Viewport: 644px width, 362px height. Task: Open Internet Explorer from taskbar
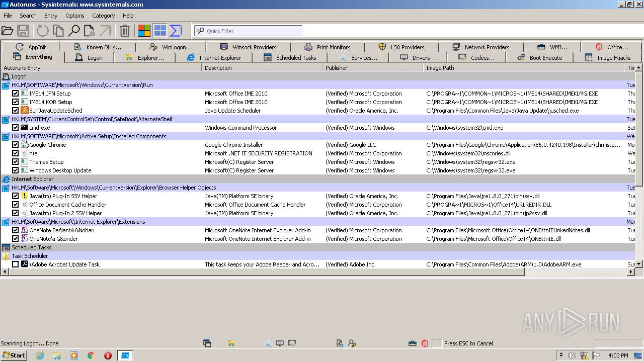pos(40,355)
